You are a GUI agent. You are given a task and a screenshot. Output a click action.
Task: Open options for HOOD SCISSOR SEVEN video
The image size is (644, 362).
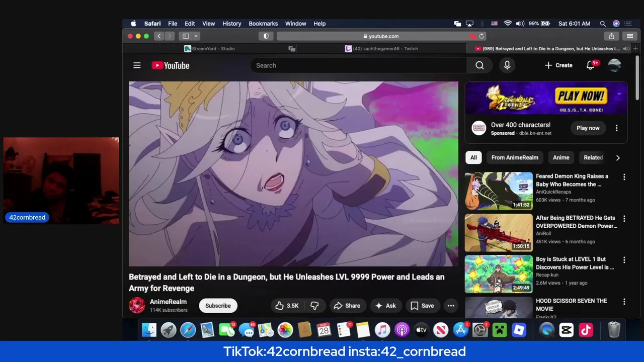[x=624, y=302]
